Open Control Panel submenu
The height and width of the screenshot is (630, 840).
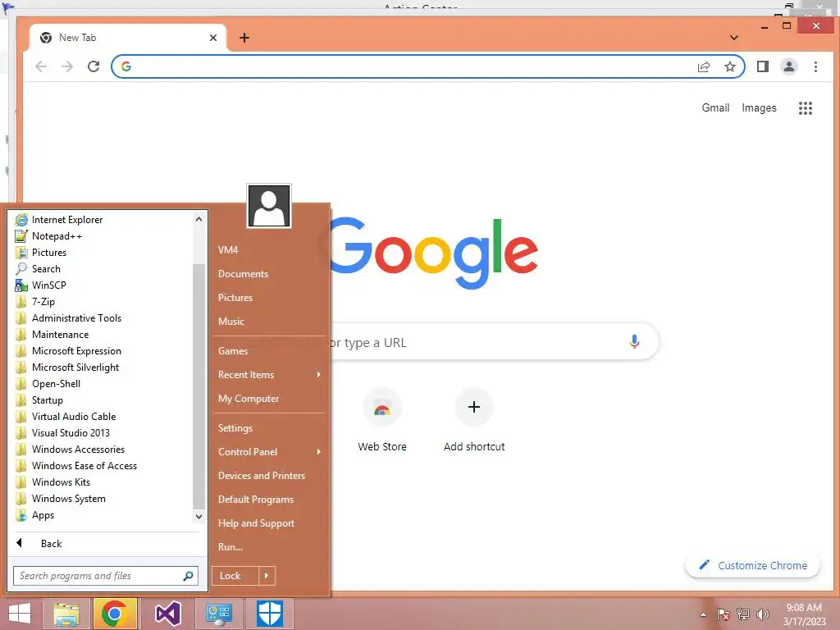pos(269,452)
